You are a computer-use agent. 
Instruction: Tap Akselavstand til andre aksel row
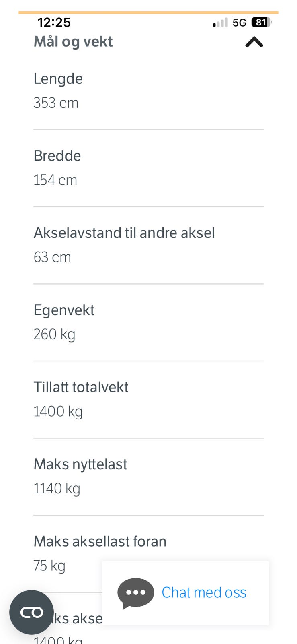click(x=124, y=233)
